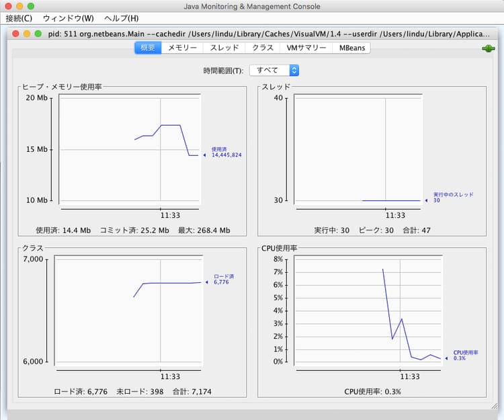The image size is (504, 420).
Task: Click the 未ロード: 398 text
Action: [140, 392]
